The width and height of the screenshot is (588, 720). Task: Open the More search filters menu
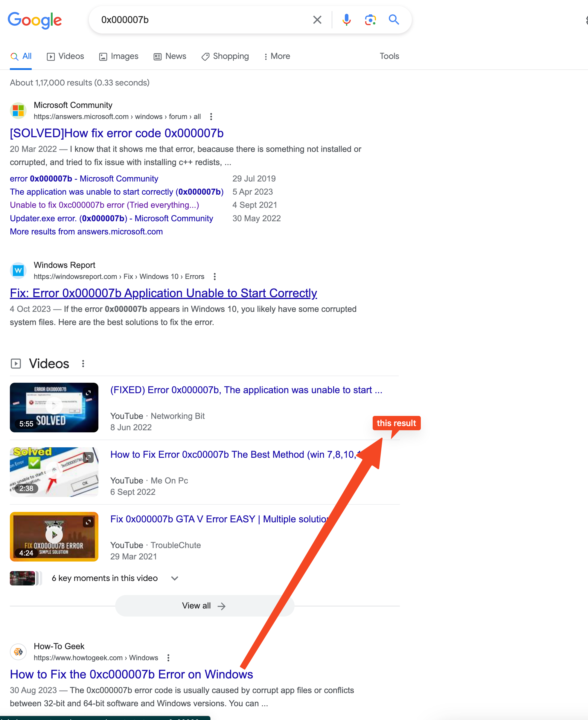pyautogui.click(x=277, y=56)
